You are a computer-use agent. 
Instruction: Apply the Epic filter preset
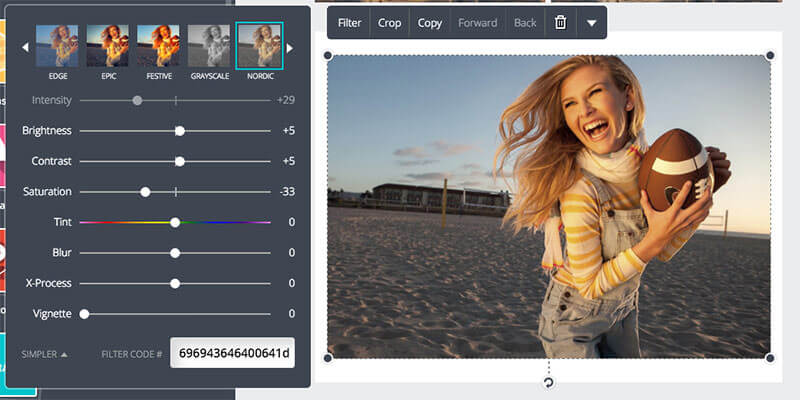pos(108,46)
